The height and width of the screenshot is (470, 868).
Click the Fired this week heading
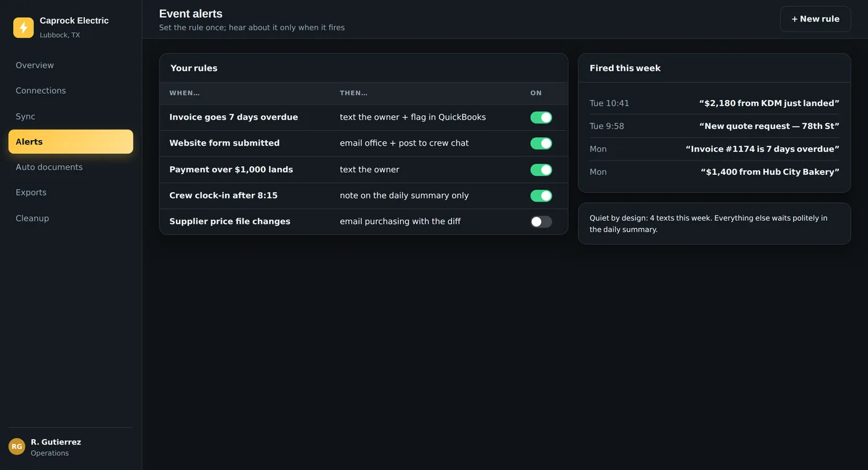pos(625,68)
